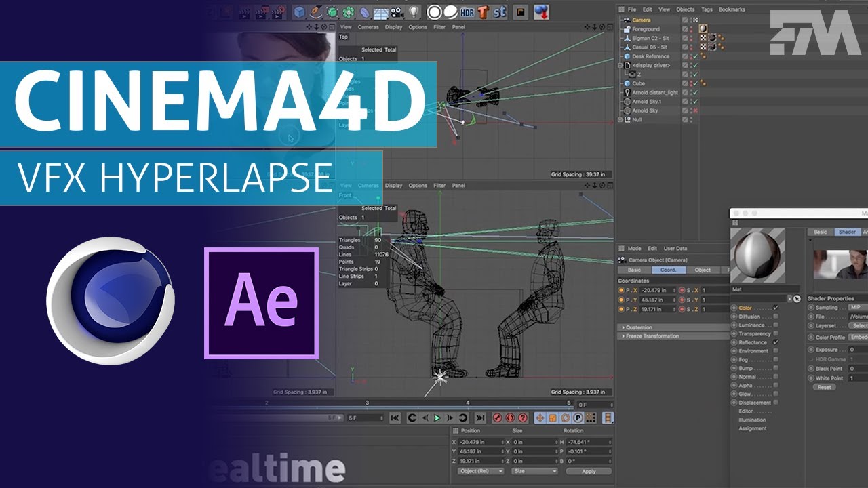Click the white sphere Arnold icon
868x488 pixels.
click(x=451, y=12)
